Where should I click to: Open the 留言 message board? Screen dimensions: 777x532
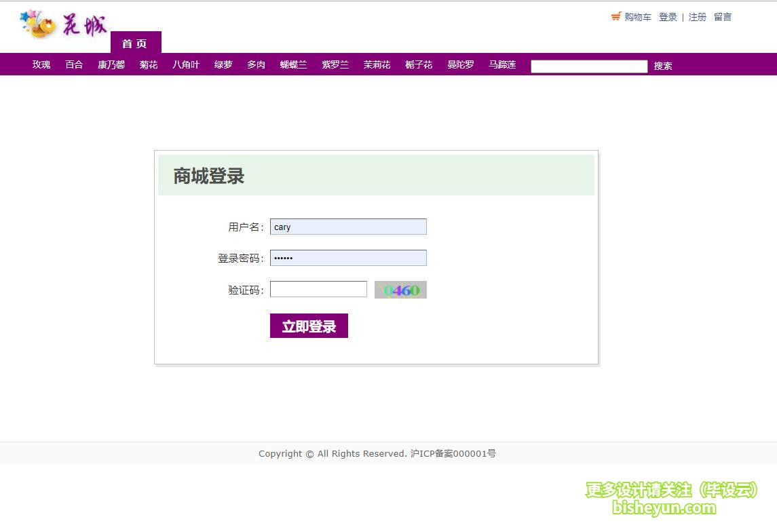(723, 16)
